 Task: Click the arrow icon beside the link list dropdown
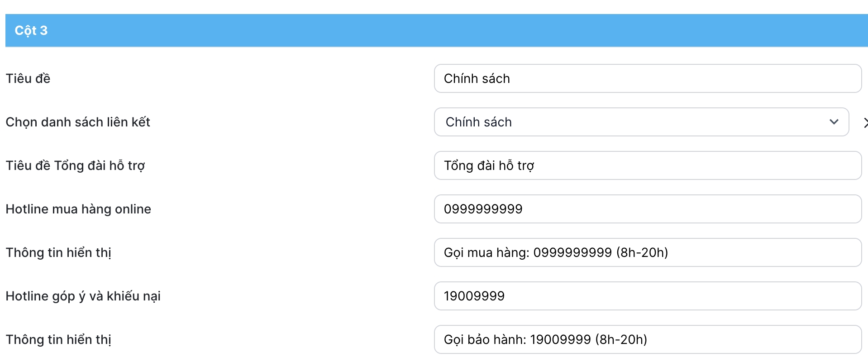(865, 122)
